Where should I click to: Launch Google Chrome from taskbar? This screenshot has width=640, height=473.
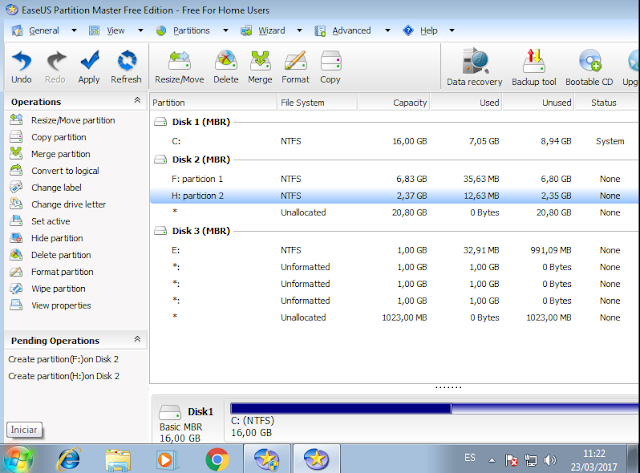(217, 460)
